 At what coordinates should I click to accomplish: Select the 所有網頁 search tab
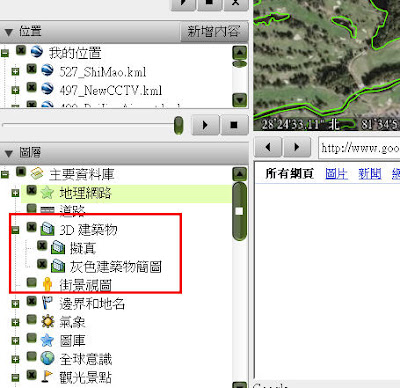click(289, 174)
